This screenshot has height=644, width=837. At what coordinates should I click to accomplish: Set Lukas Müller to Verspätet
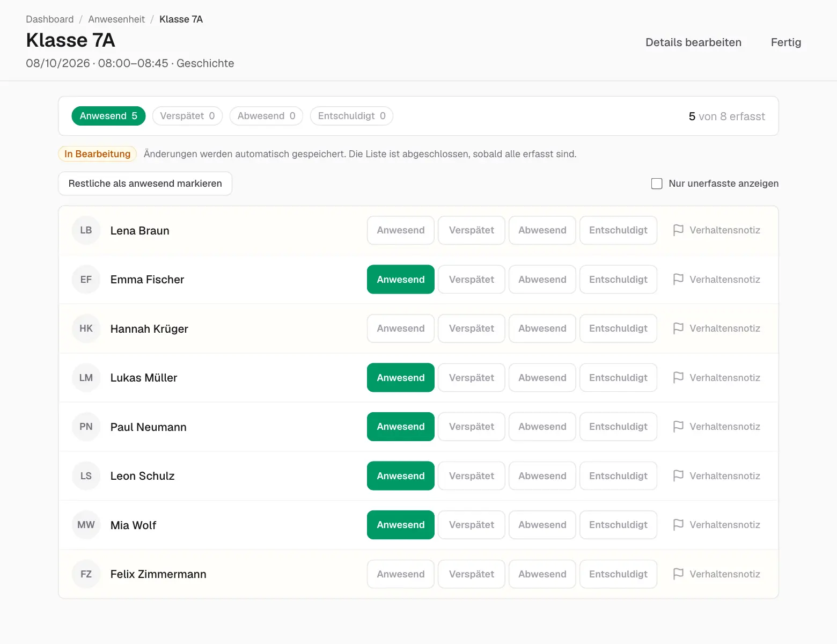[472, 378]
